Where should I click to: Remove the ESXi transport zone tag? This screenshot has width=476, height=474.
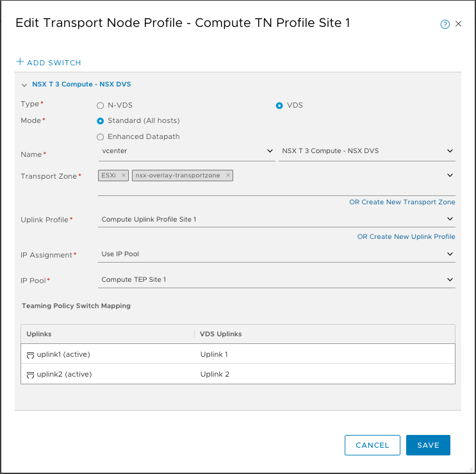[124, 176]
